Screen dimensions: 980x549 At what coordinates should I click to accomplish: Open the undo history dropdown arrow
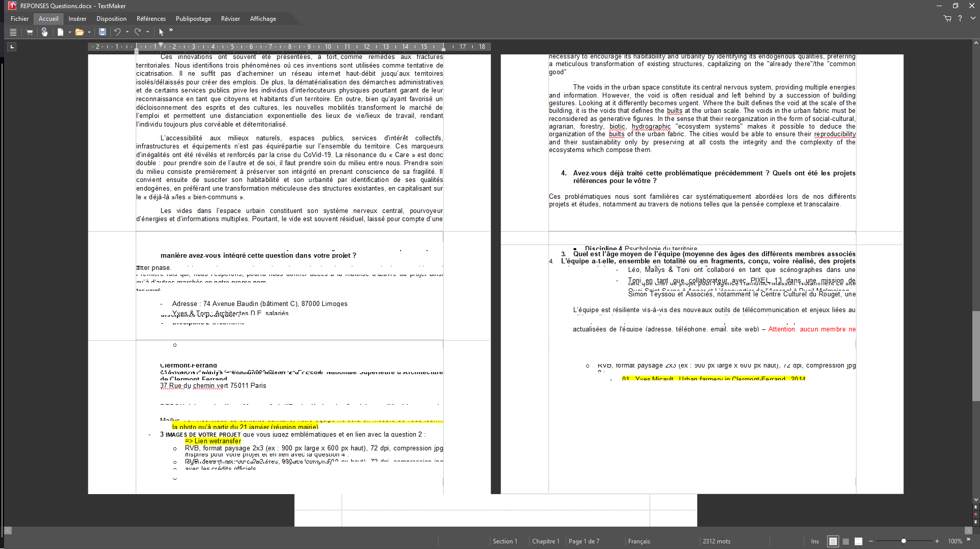(127, 32)
